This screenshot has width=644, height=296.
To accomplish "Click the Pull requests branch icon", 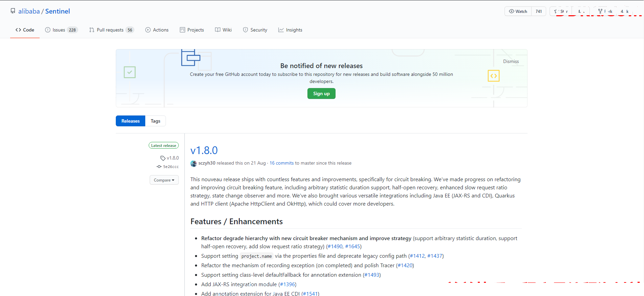I will 92,30.
